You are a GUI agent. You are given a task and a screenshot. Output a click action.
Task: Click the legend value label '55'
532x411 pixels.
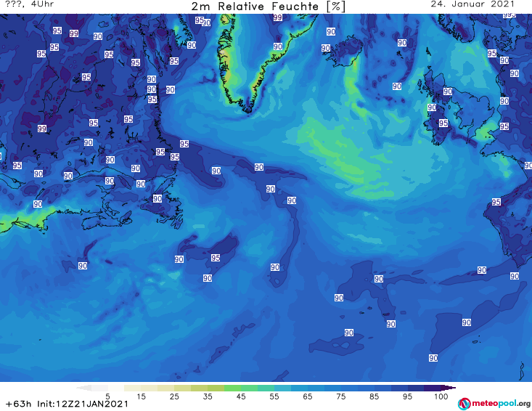click(x=274, y=396)
